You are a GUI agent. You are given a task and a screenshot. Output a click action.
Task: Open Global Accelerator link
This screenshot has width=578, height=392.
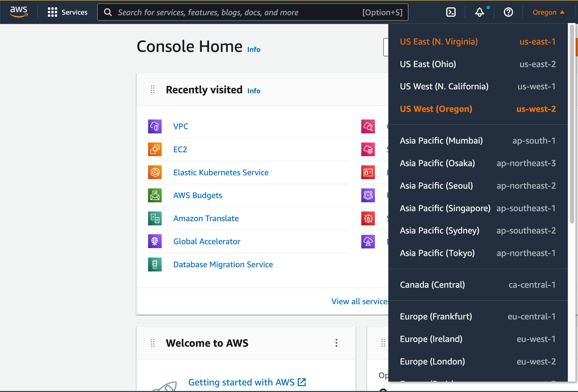[x=207, y=241]
